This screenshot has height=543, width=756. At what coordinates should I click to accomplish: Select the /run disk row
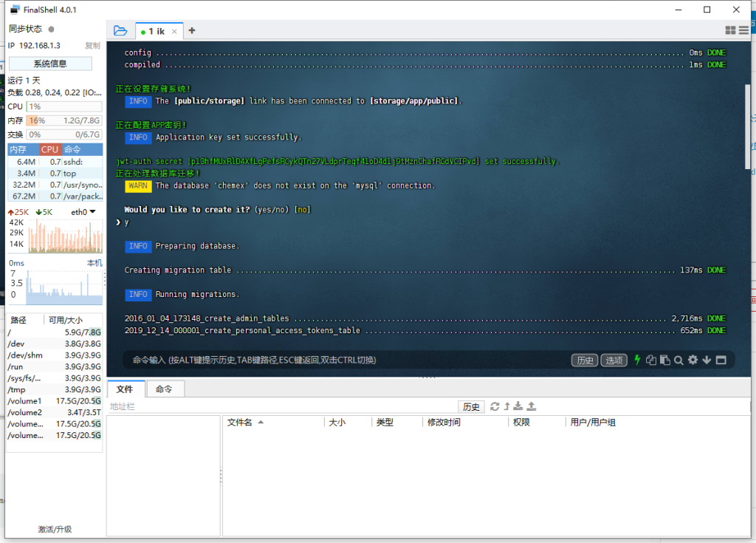[55, 367]
